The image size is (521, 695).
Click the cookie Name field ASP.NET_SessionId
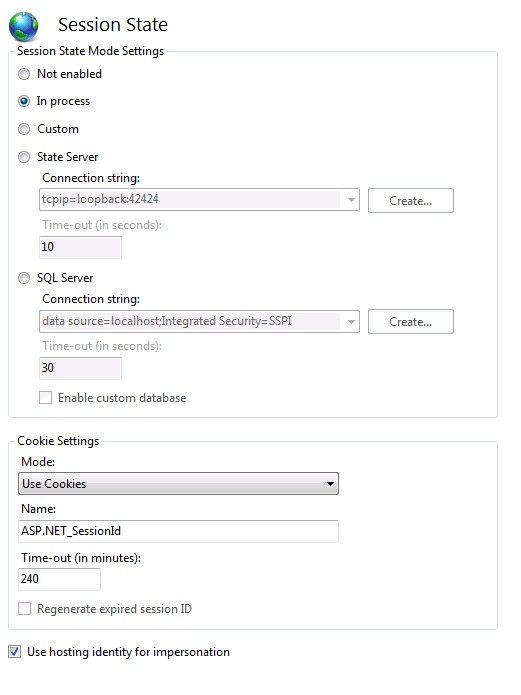[178, 531]
